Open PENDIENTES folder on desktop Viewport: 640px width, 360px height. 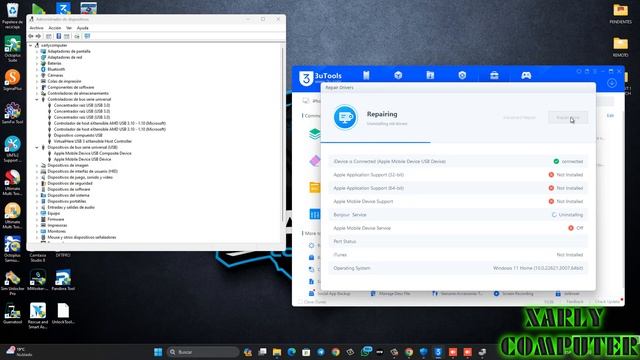[x=620, y=14]
